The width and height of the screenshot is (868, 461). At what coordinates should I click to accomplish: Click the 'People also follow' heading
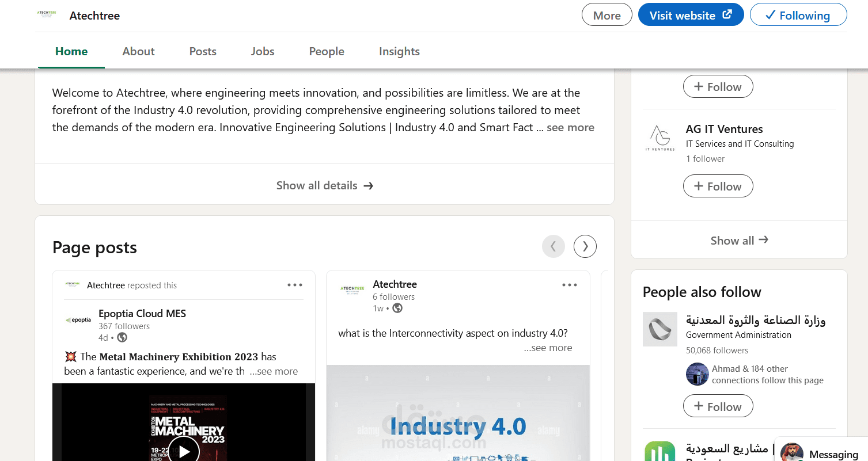tap(702, 292)
